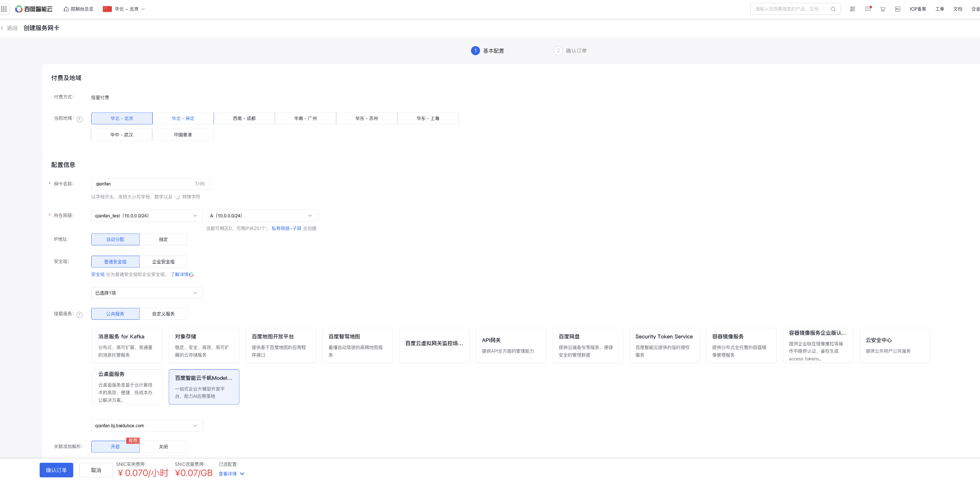Select the Security Token Service card
The width and height of the screenshot is (980, 480).
[x=664, y=345]
